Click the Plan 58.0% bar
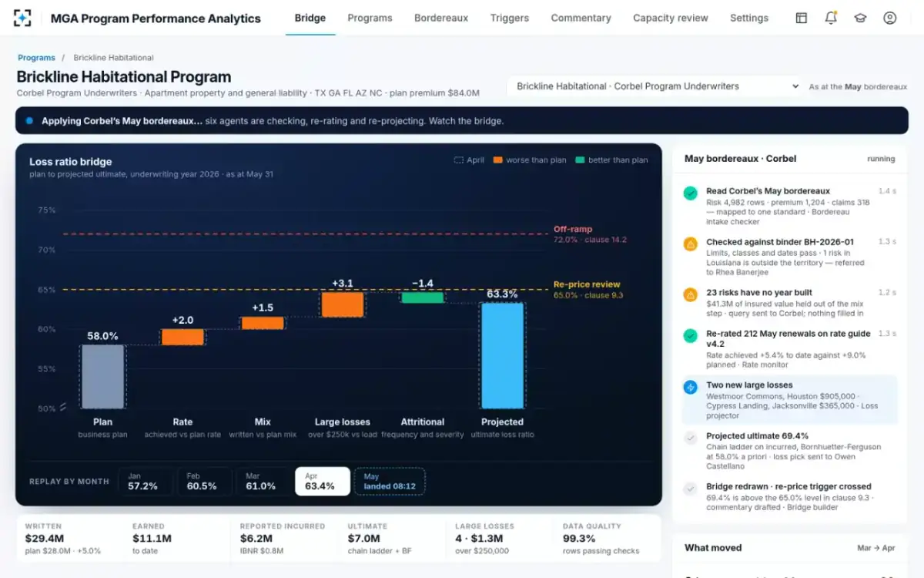This screenshot has width=924, height=578. [102, 376]
